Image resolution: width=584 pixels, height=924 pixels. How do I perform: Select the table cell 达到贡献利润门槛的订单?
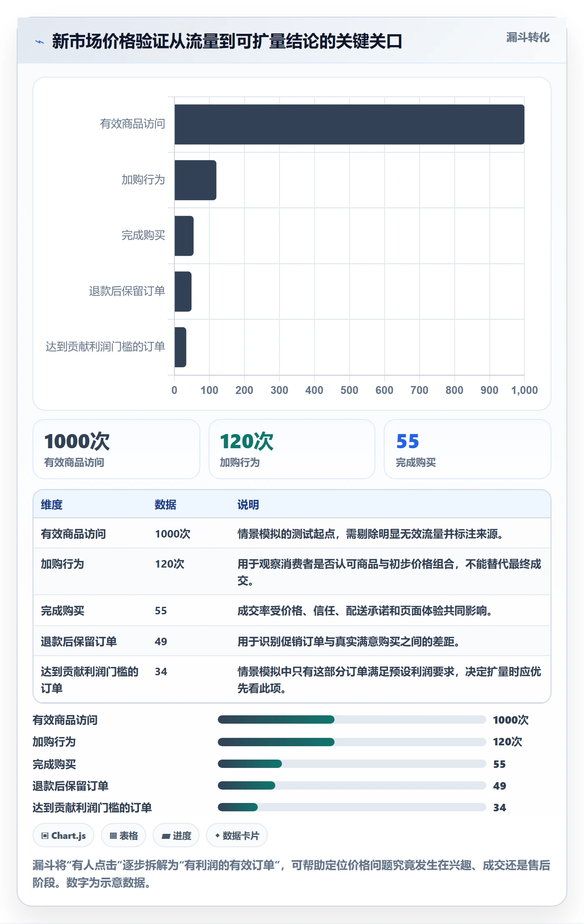[89, 680]
